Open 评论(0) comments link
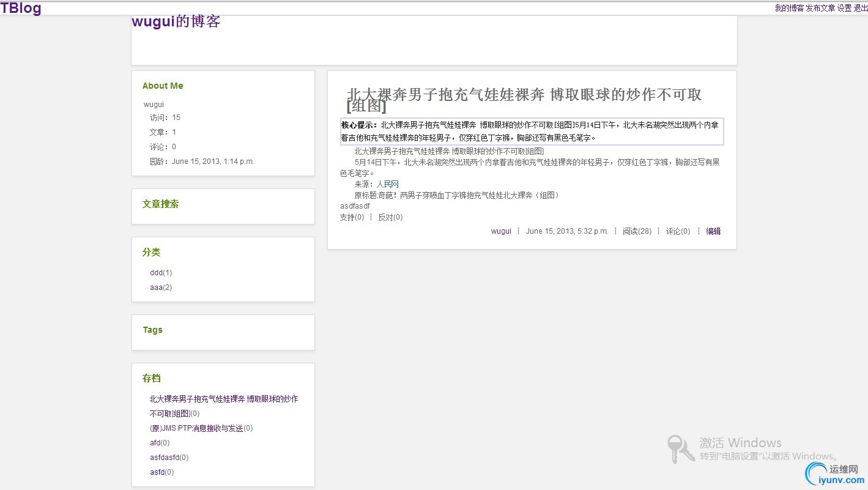868x490 pixels. click(x=678, y=231)
